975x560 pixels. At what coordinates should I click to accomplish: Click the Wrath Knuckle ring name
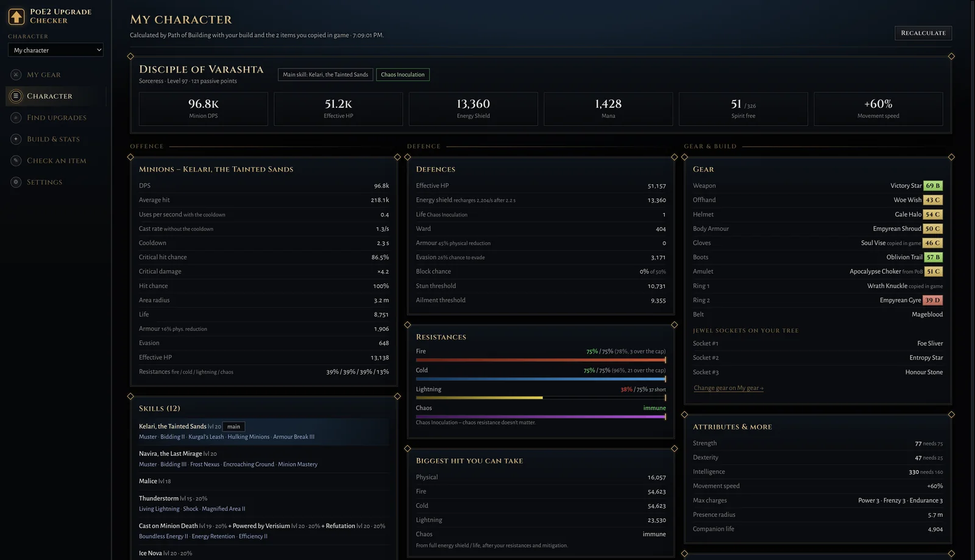click(887, 286)
